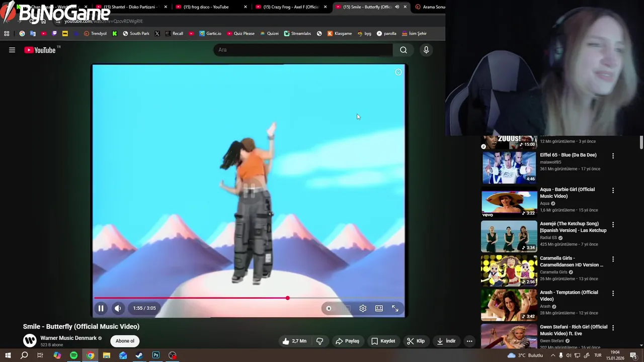Seek using the red progress bar handle
Image resolution: width=644 pixels, height=362 pixels.
(287, 298)
